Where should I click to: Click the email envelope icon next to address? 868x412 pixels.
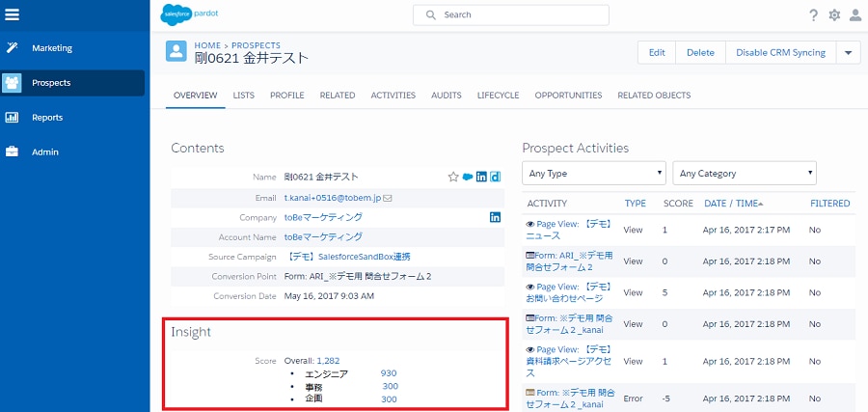[x=388, y=198]
